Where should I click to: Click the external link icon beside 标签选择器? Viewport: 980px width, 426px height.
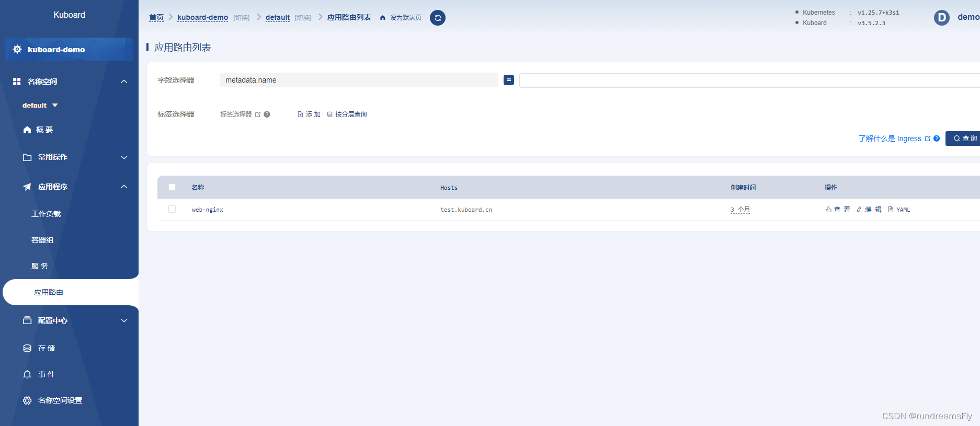tap(258, 114)
